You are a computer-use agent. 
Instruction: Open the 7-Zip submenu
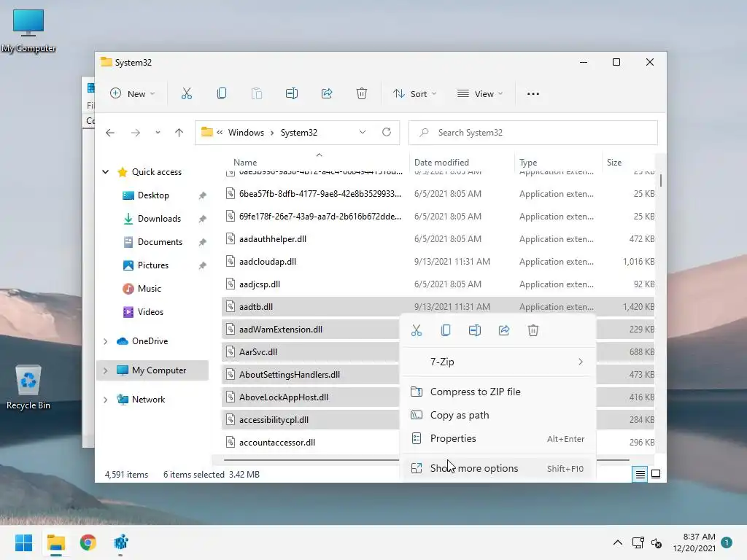tap(498, 362)
